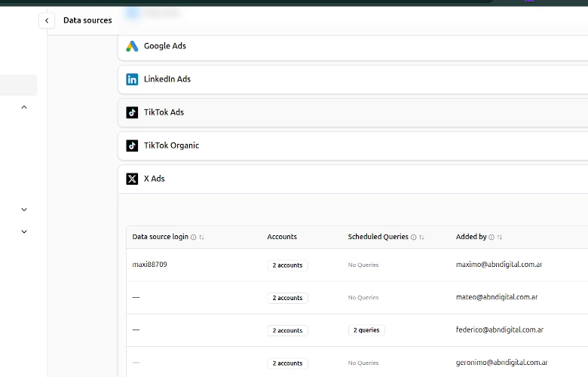588x377 pixels.
Task: Sort by Data source login column
Action: point(201,237)
